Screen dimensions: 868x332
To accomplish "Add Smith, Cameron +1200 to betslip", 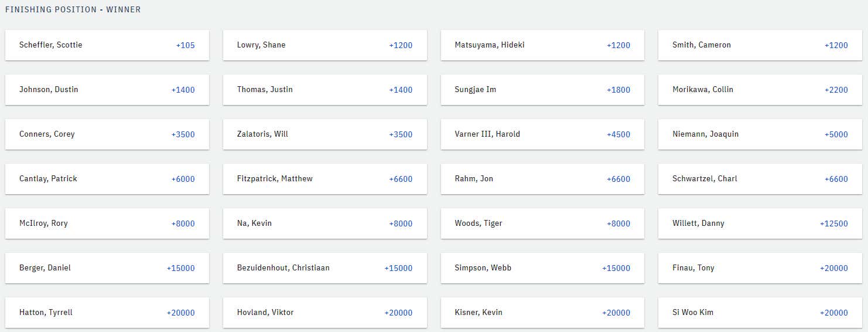I will [760, 45].
